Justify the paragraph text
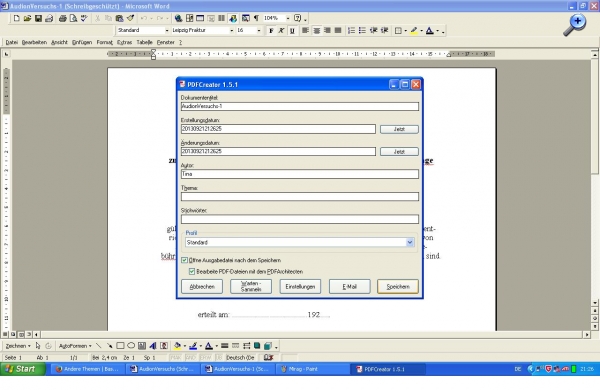Image resolution: width=600 pixels, height=390 pixels. point(338,31)
